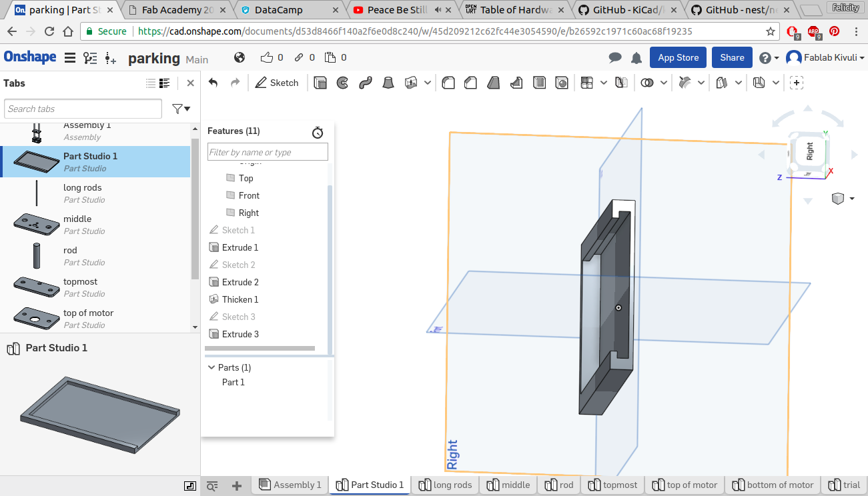Click the Share button
This screenshot has width=868, height=496.
tap(732, 57)
